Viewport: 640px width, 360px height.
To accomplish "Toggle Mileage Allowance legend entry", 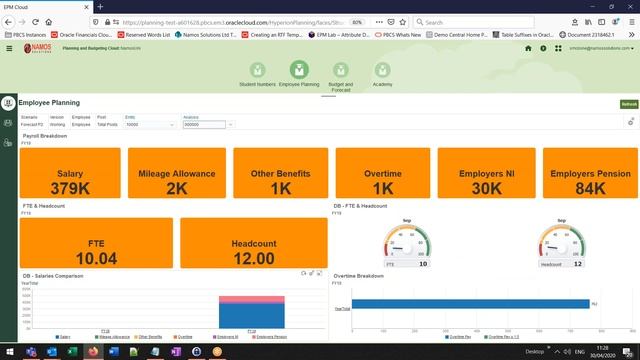I will (112, 337).
